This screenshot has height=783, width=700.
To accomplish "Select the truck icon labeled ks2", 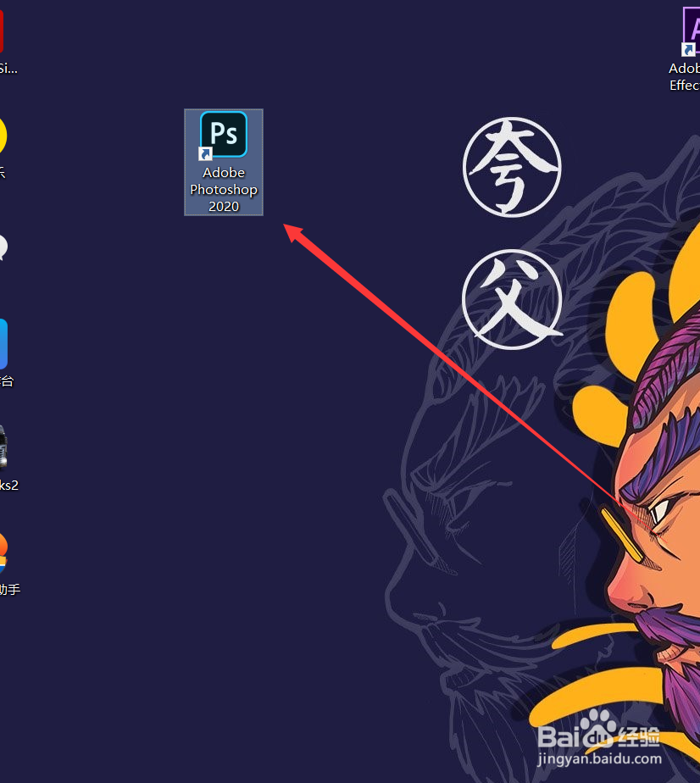I will (3, 448).
